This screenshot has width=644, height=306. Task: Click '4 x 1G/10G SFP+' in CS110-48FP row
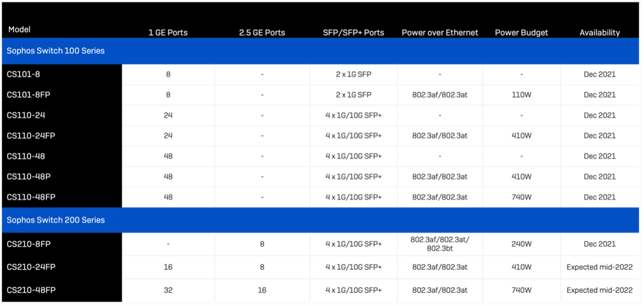tap(353, 197)
